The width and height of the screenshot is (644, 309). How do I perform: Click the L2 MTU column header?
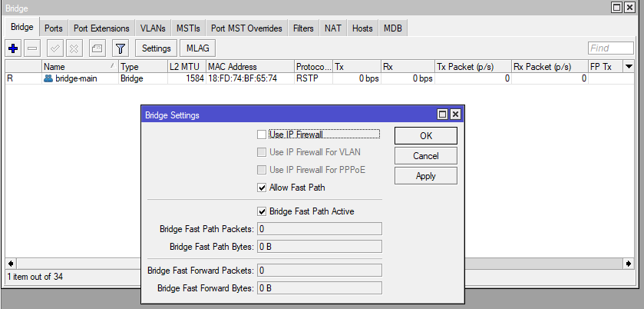[x=187, y=67]
